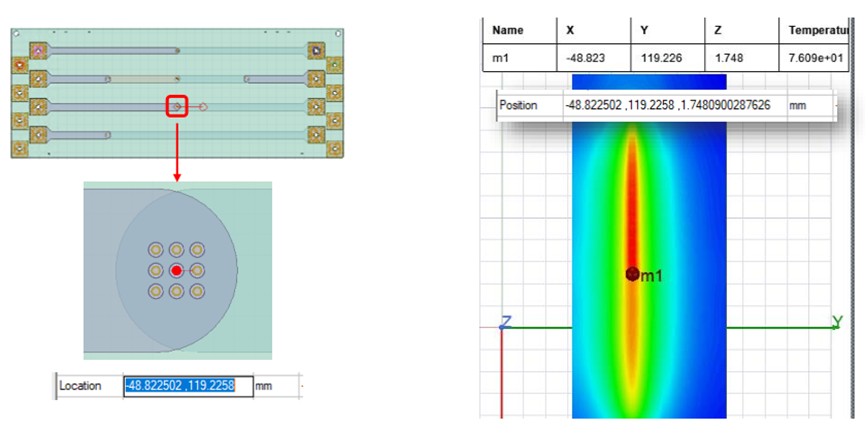The width and height of the screenshot is (865, 431).
Task: Click the 'Location' label
Action: tap(80, 386)
